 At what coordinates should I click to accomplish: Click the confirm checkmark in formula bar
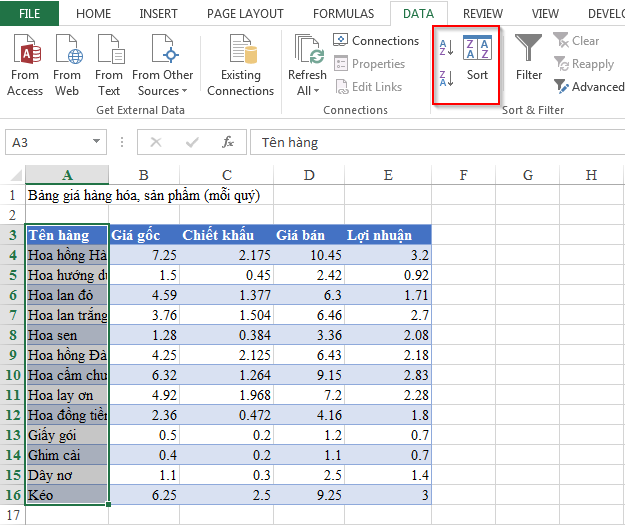[x=192, y=142]
